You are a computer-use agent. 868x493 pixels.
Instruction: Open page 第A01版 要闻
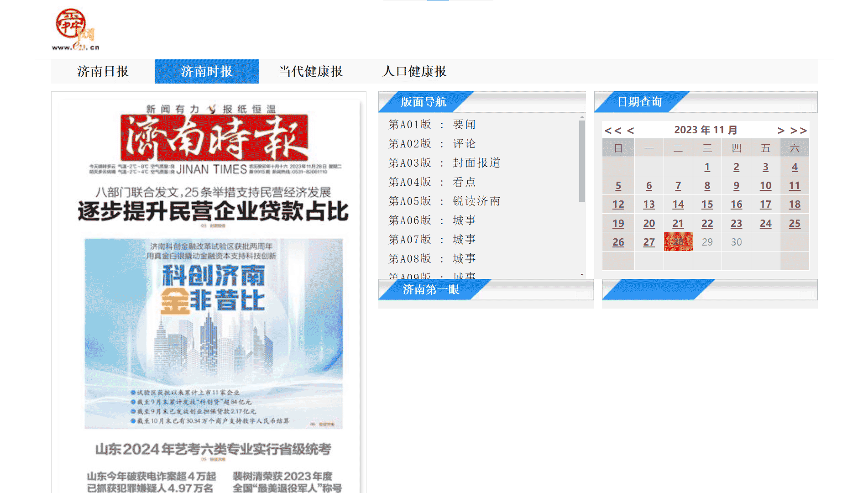(x=432, y=124)
